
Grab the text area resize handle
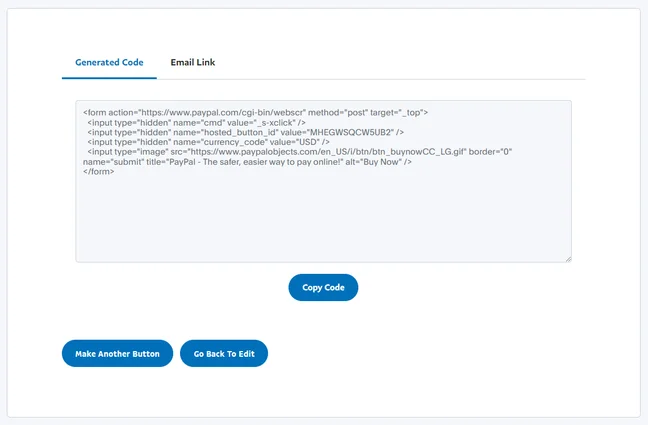568,259
